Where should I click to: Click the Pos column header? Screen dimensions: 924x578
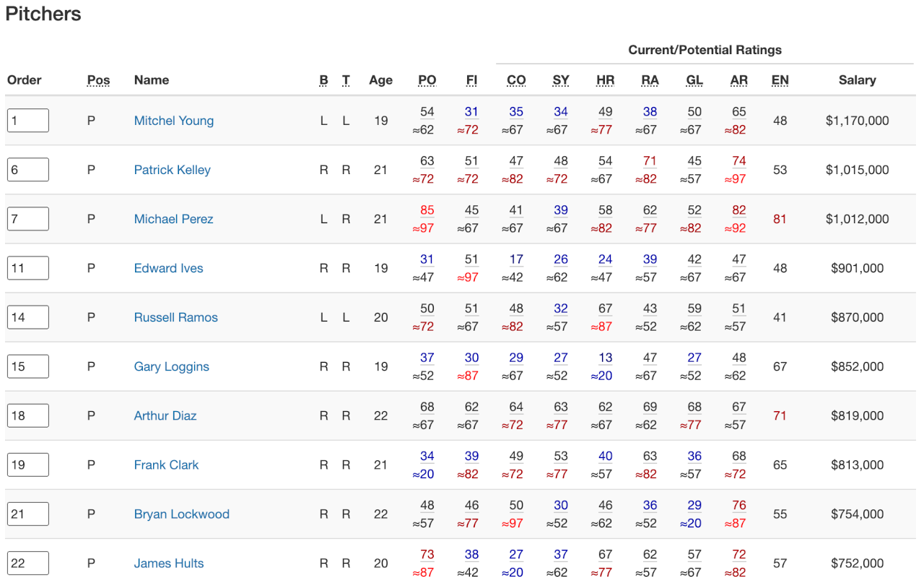coord(98,80)
